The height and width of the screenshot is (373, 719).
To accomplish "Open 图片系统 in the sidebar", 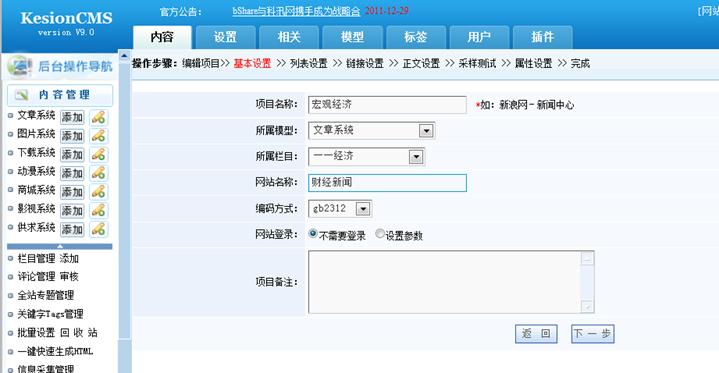I will (36, 134).
